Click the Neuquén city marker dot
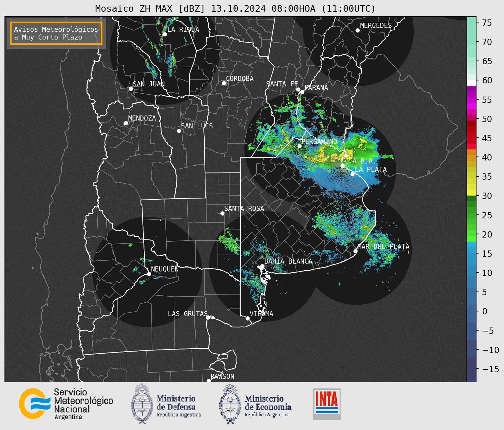Image resolution: width=504 pixels, height=430 pixels. coord(149,274)
